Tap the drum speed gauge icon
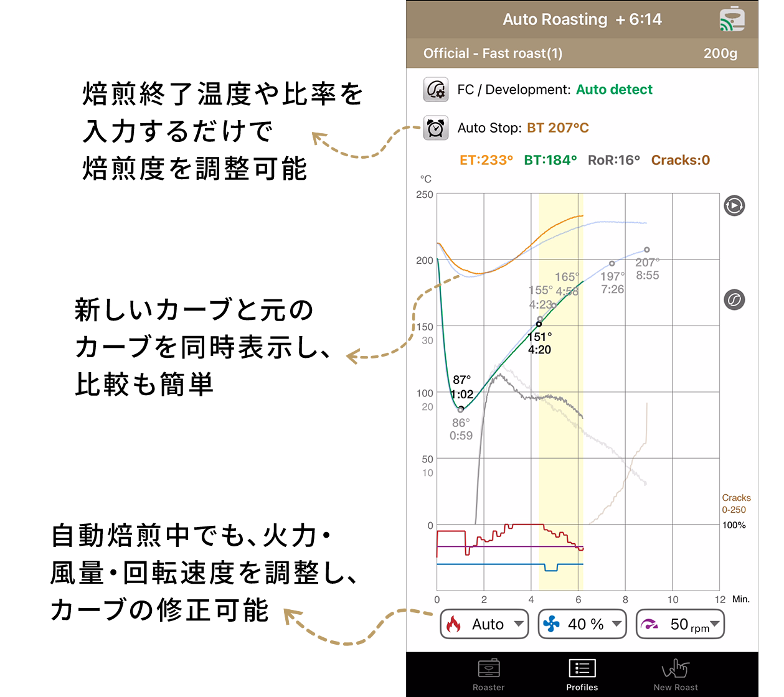 pos(649,624)
